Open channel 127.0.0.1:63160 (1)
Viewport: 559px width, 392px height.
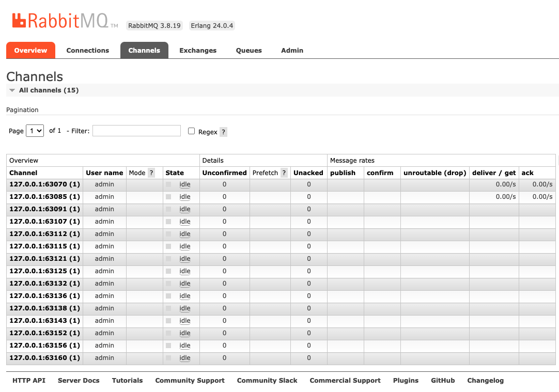pos(44,358)
